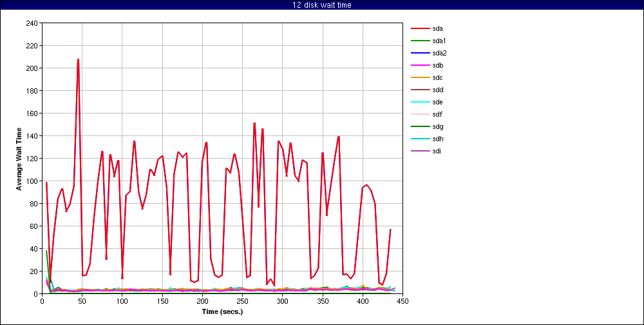Click the orange sdc legend line swatch
Viewport: 644px width, 325px height.
[419, 78]
